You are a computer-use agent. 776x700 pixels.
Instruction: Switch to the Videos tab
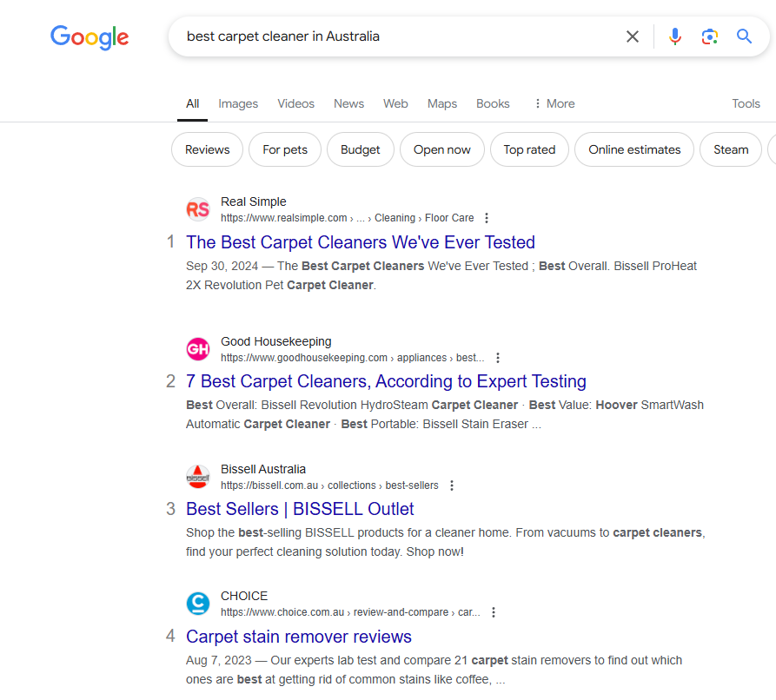click(x=296, y=104)
